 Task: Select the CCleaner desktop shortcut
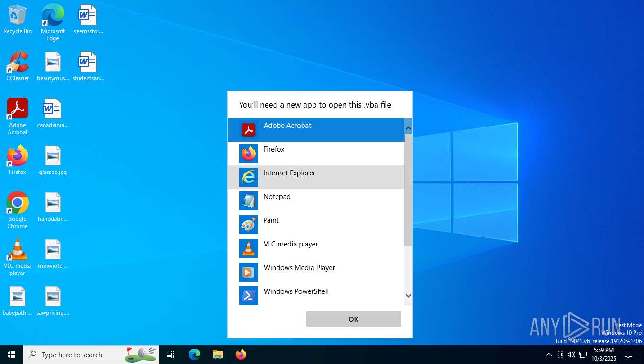coord(18,66)
